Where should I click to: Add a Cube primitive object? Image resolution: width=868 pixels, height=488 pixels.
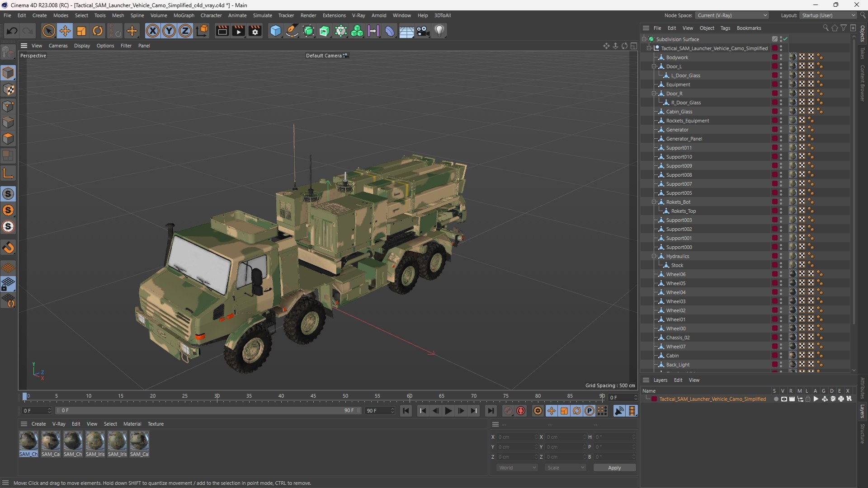coord(275,31)
